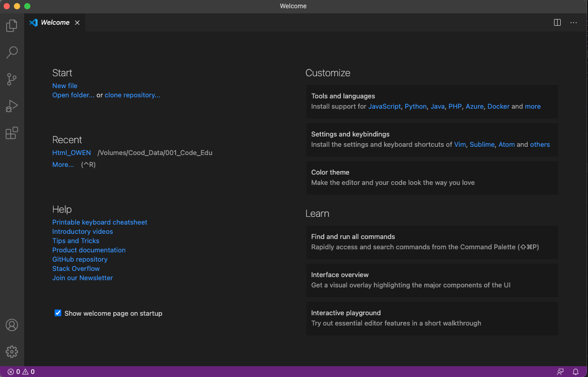Image resolution: width=588 pixels, height=377 pixels.
Task: Install JavaScript support link
Action: point(385,107)
